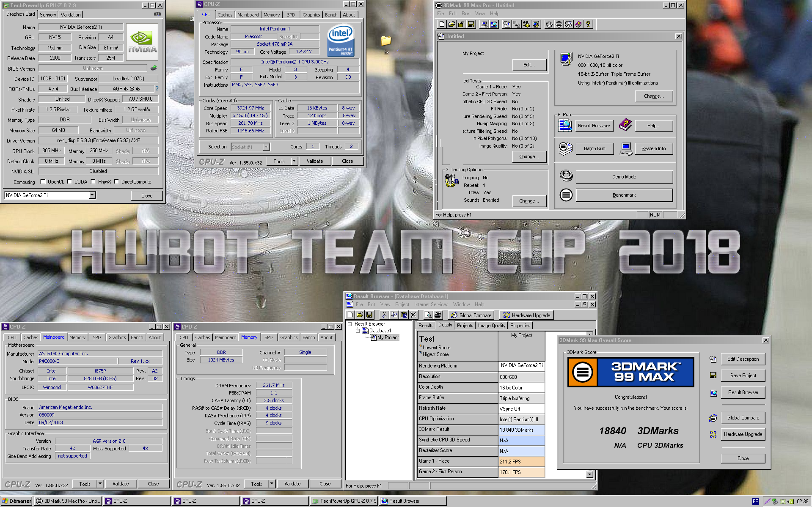Open Run menu in 3DMark 99 Max Pro
The image size is (812, 507).
pos(465,14)
